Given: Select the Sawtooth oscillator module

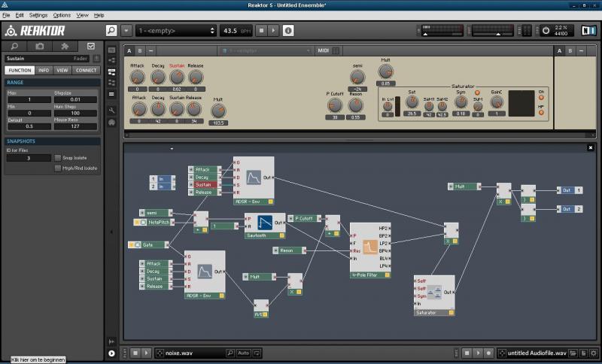Looking at the screenshot, I should pyautogui.click(x=265, y=226).
